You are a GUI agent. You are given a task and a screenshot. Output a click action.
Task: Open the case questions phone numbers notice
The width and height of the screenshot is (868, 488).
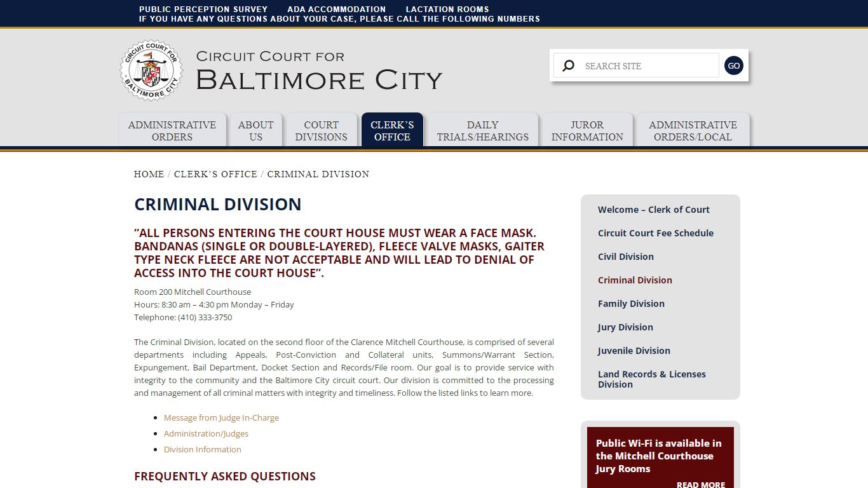point(339,18)
